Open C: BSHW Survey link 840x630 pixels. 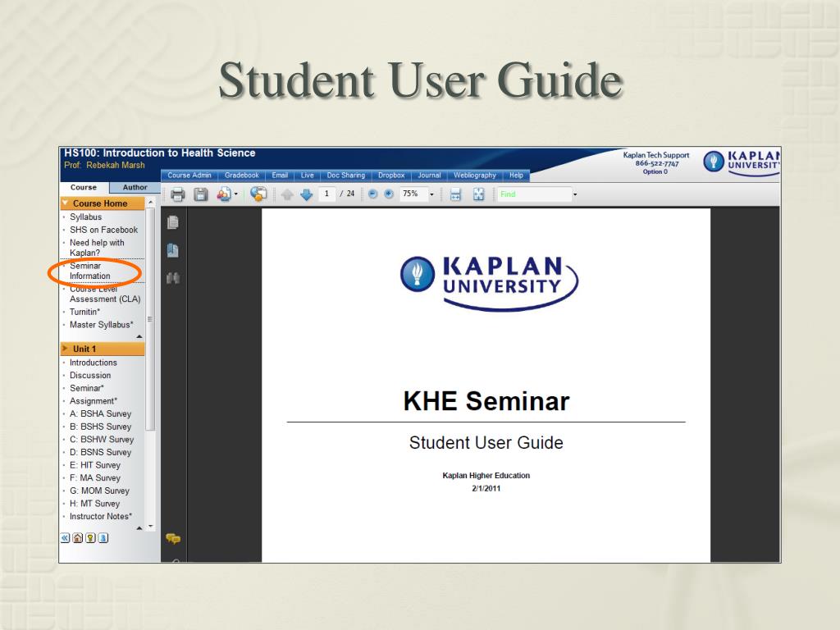[102, 440]
